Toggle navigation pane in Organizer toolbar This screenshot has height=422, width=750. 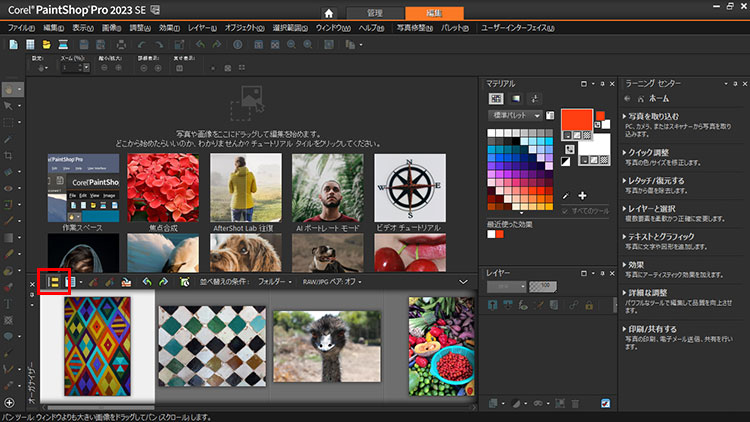pos(53,282)
